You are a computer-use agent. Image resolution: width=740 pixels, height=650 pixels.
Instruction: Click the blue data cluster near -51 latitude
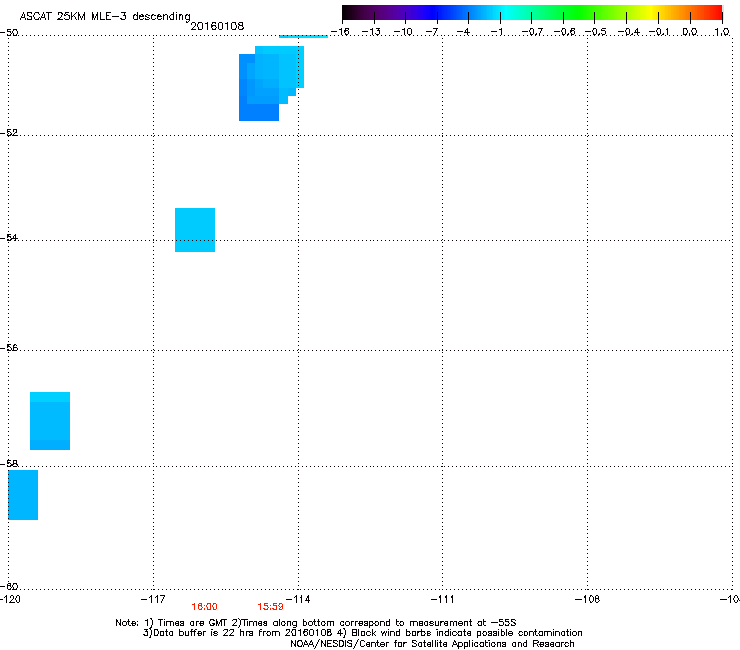click(271, 83)
